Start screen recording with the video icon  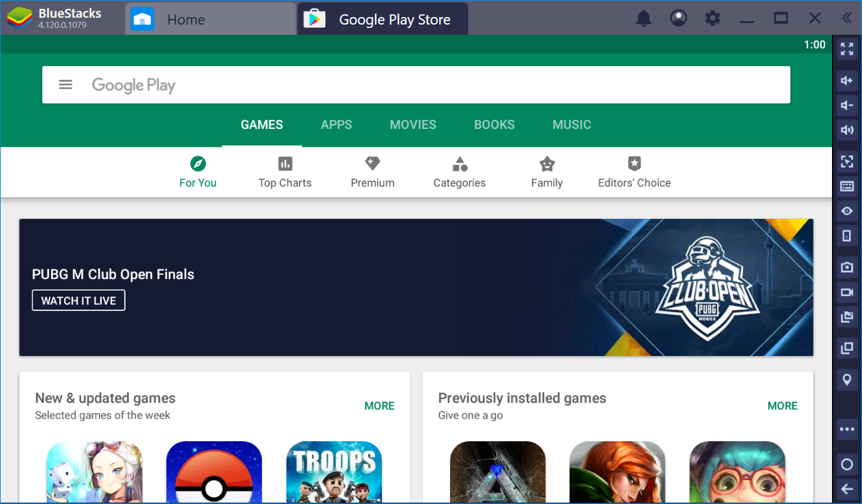click(847, 292)
